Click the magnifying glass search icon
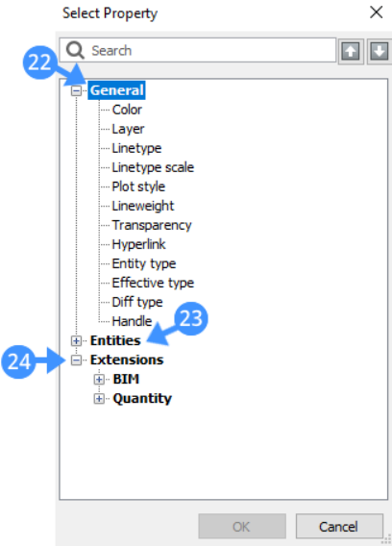 coord(75,51)
